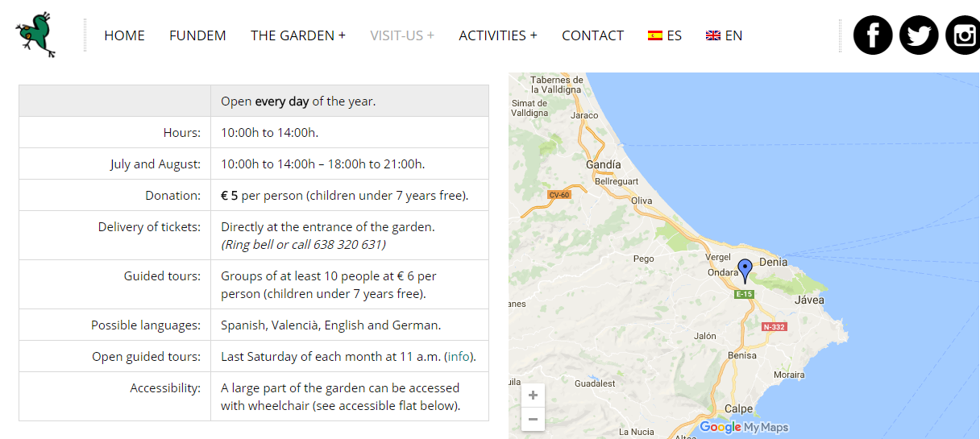Click the 'Open guided tours:' row label

[147, 357]
